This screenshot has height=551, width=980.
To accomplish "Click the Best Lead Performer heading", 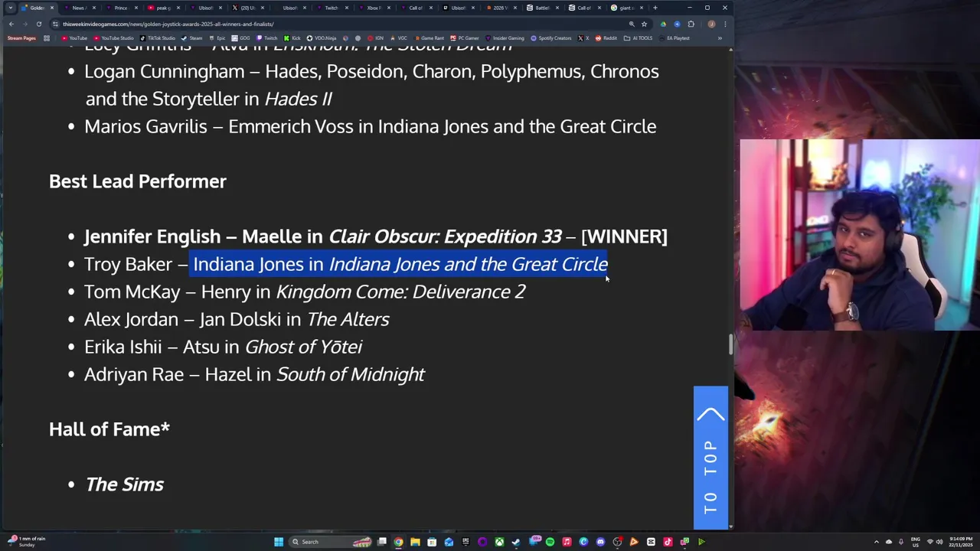I will [x=138, y=181].
